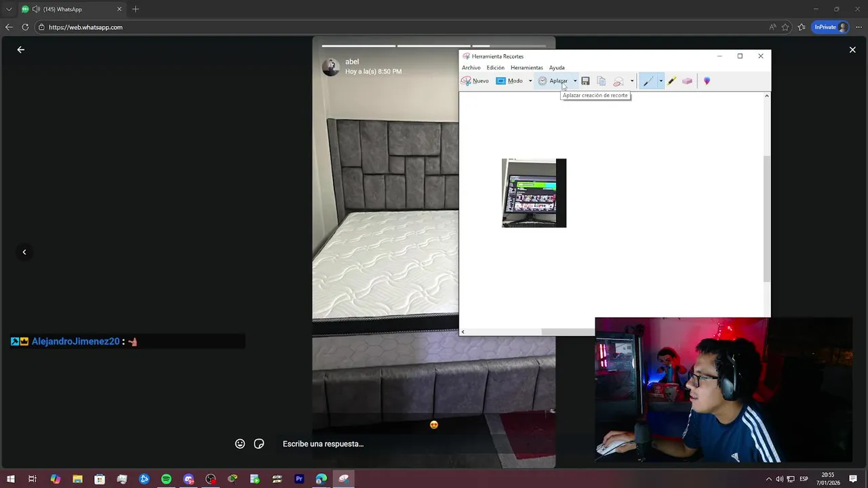Open Microsoft Store from the taskbar
868x488 pixels.
pyautogui.click(x=100, y=479)
